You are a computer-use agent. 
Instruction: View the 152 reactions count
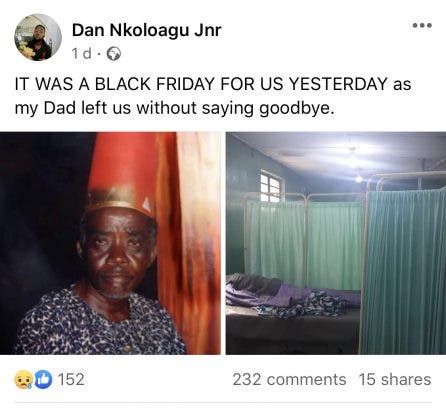pos(71,379)
